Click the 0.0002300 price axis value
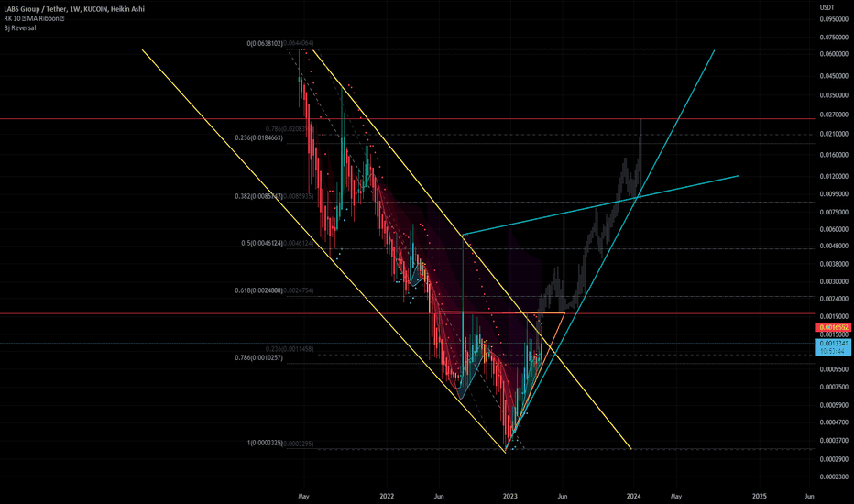 (834, 477)
